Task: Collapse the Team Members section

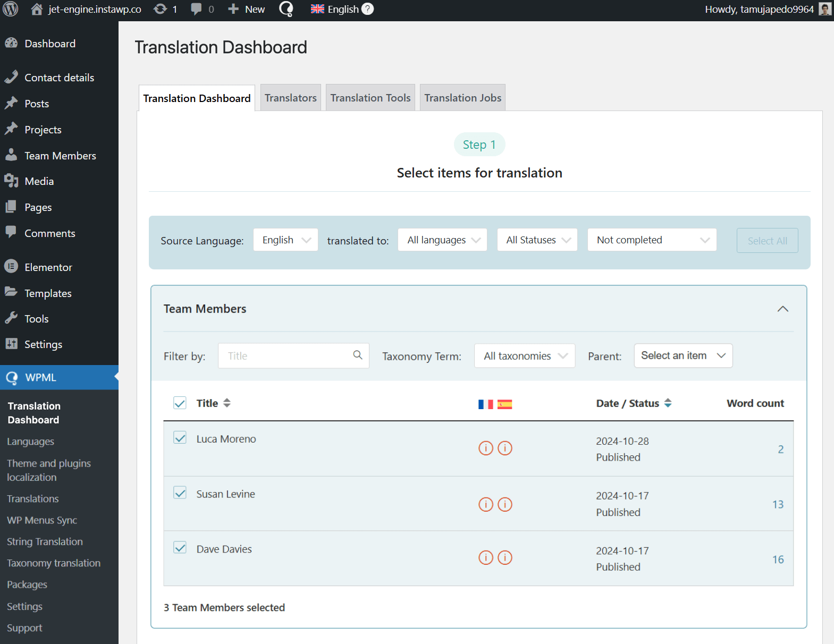Action: 782,309
